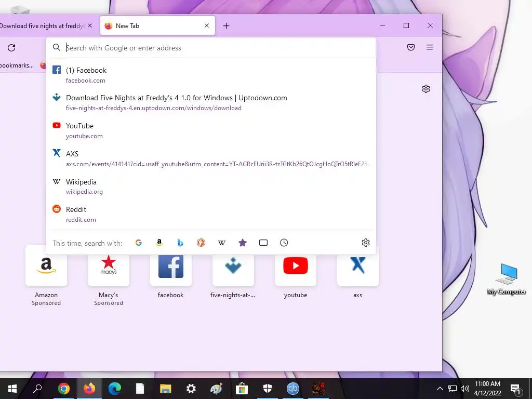Select the New Tab tab
532x399 pixels.
(x=157, y=25)
